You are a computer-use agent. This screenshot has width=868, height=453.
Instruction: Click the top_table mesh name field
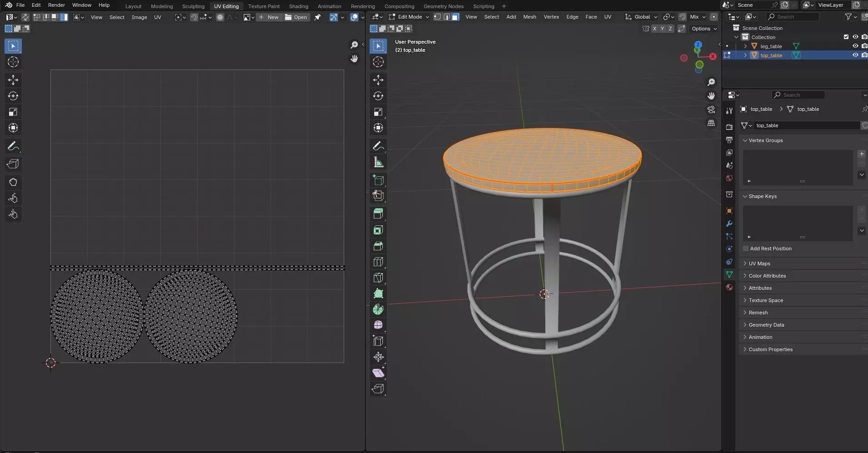point(807,125)
